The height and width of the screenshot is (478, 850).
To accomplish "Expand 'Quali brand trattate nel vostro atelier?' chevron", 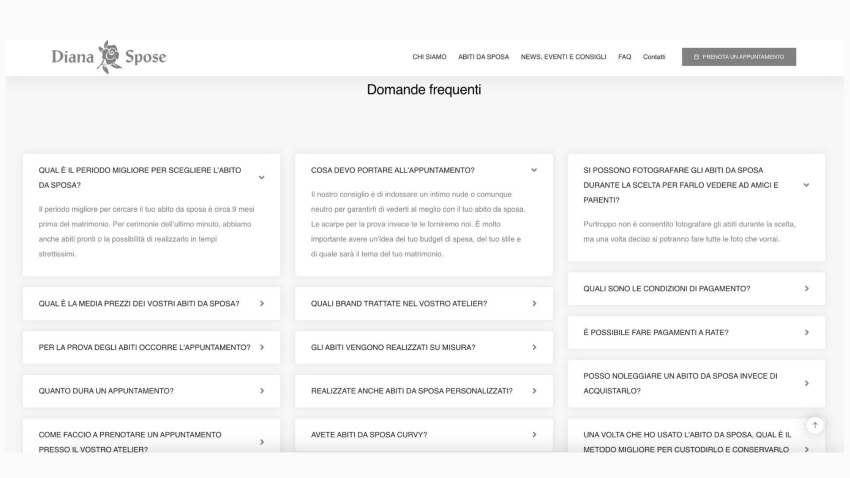I will point(534,304).
